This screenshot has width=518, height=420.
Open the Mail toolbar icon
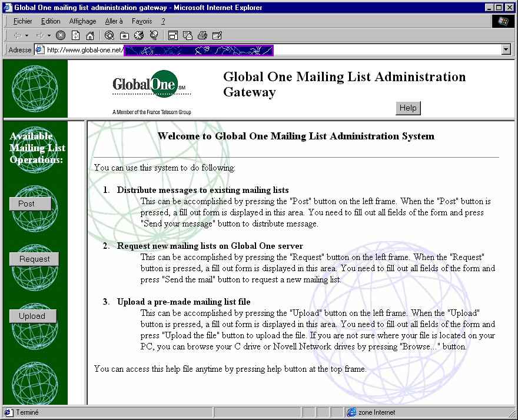[x=188, y=35]
